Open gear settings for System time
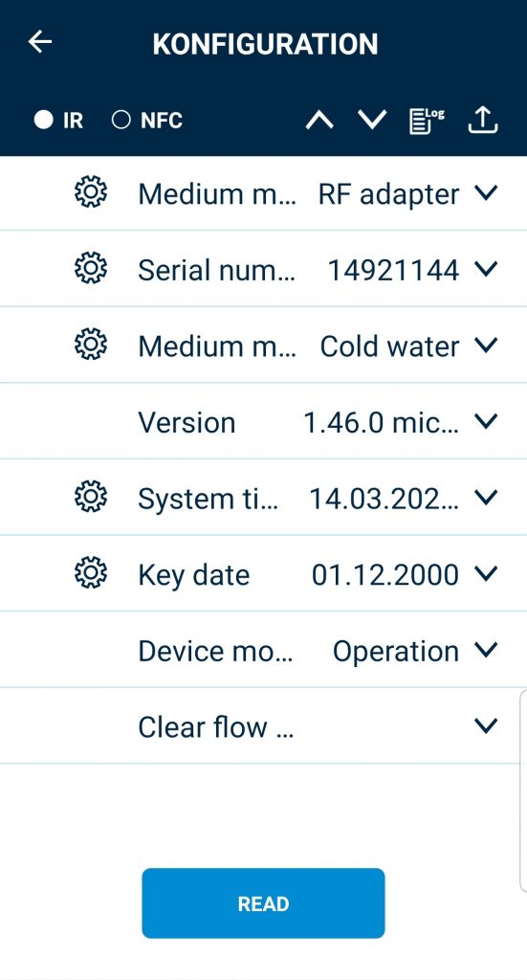Screen dimensions: 527x980 tap(91, 497)
